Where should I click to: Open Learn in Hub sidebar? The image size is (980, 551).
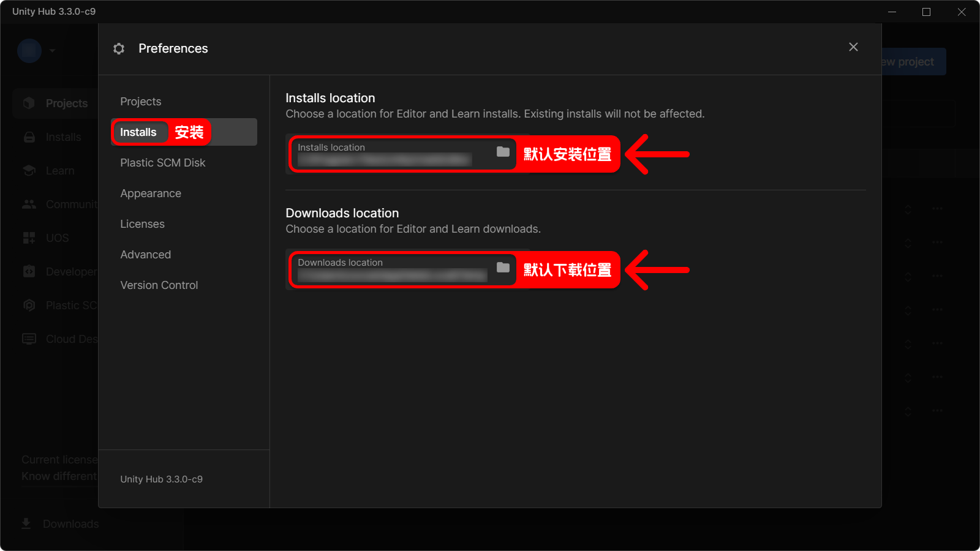55,171
